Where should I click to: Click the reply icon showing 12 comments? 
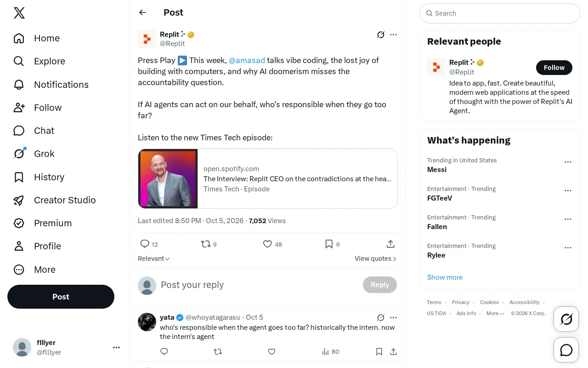[145, 244]
